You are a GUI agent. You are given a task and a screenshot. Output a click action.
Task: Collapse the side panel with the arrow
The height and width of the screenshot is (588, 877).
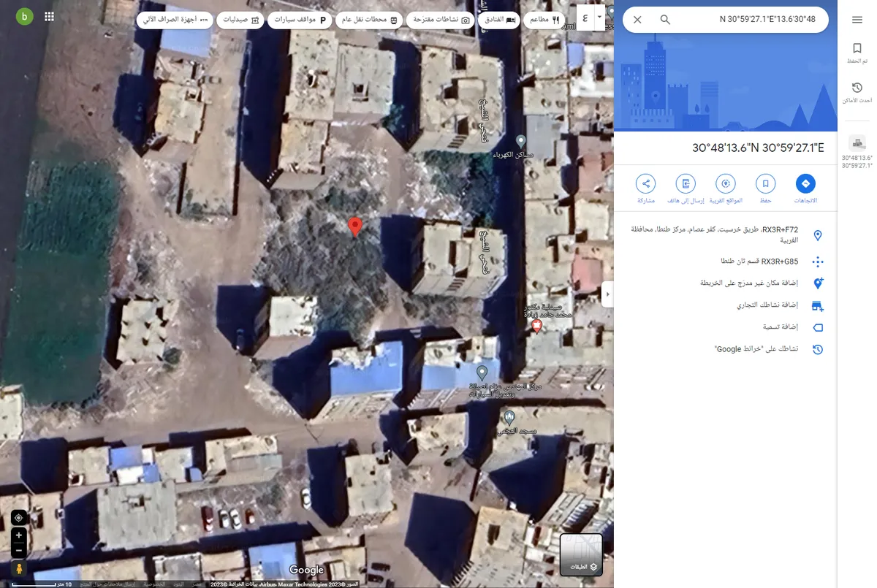click(x=607, y=294)
